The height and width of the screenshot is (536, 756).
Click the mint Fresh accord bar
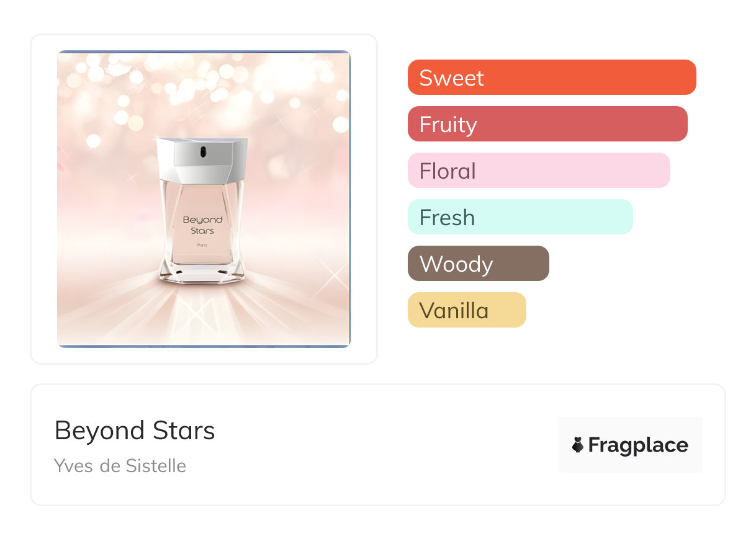[520, 217]
